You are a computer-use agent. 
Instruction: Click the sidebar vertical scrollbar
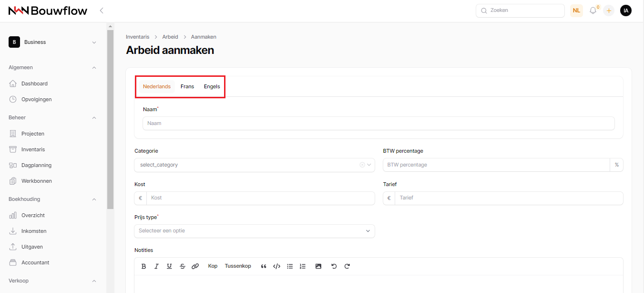point(110,119)
